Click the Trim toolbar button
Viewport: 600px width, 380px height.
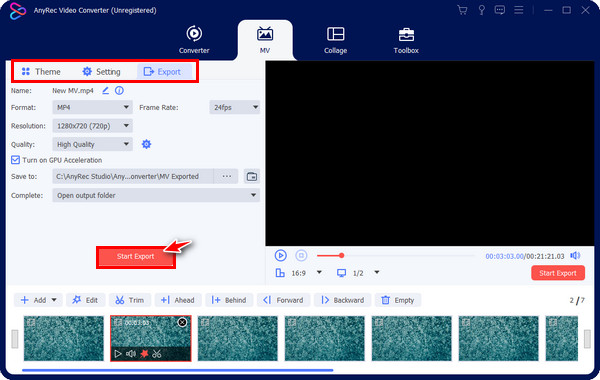click(x=130, y=300)
